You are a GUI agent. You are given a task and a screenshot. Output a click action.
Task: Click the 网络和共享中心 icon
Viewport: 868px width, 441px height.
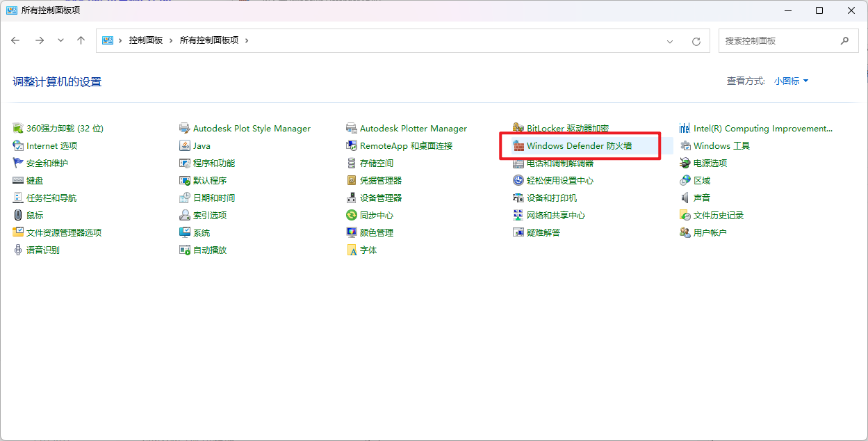(x=518, y=215)
